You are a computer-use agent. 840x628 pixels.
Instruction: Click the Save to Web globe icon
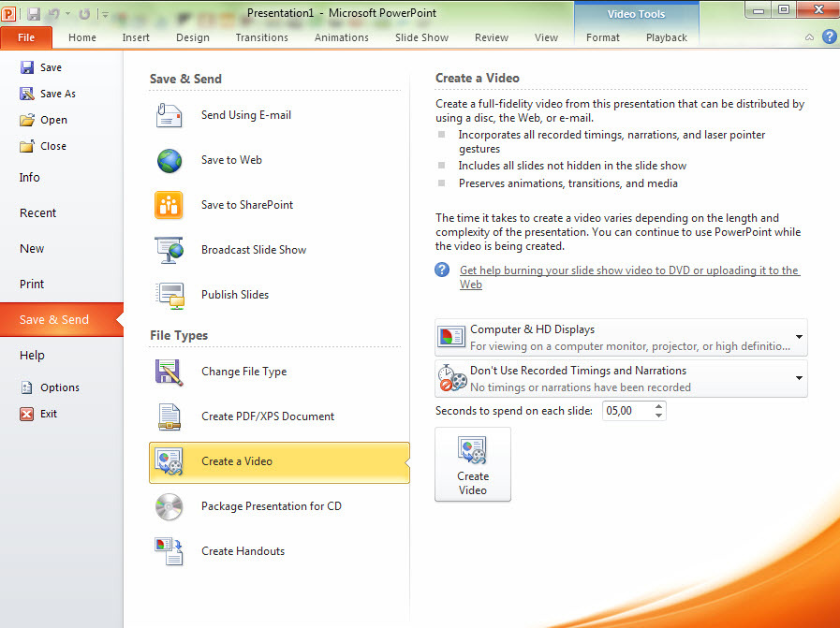pos(169,161)
